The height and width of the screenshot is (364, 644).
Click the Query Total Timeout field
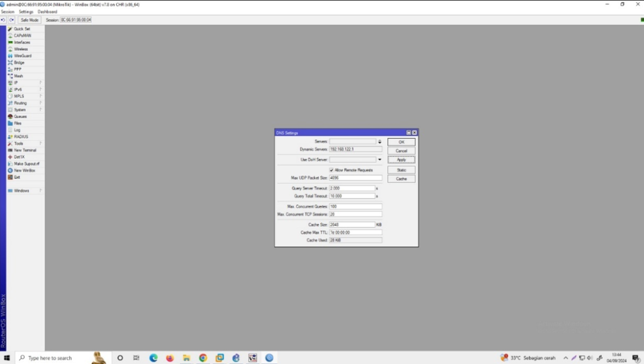(x=352, y=196)
